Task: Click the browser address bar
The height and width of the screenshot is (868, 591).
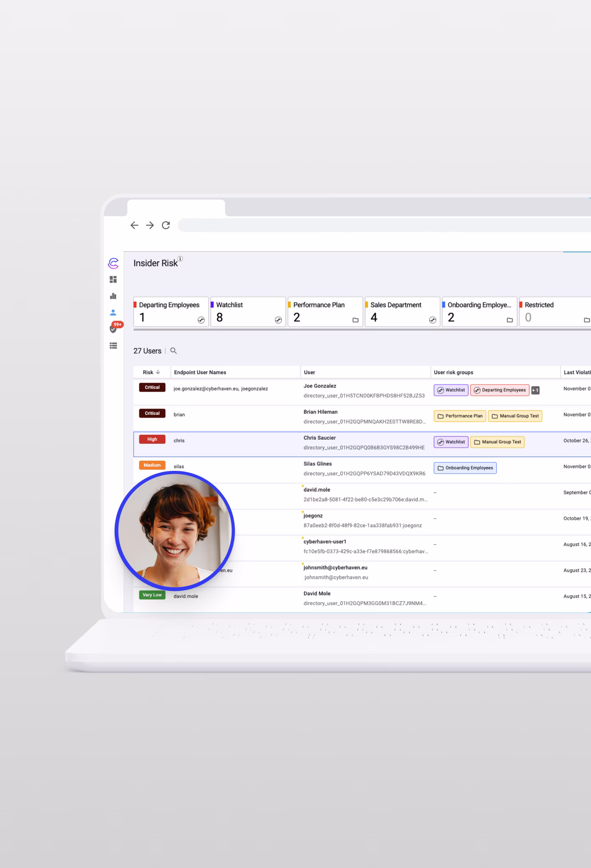Action: click(x=384, y=225)
